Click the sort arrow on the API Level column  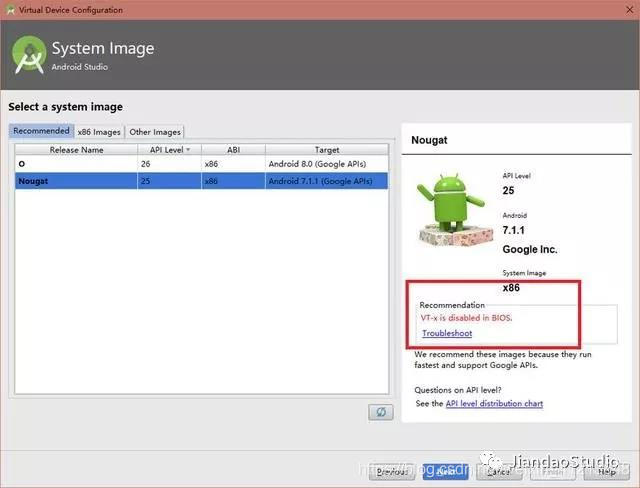[188, 150]
